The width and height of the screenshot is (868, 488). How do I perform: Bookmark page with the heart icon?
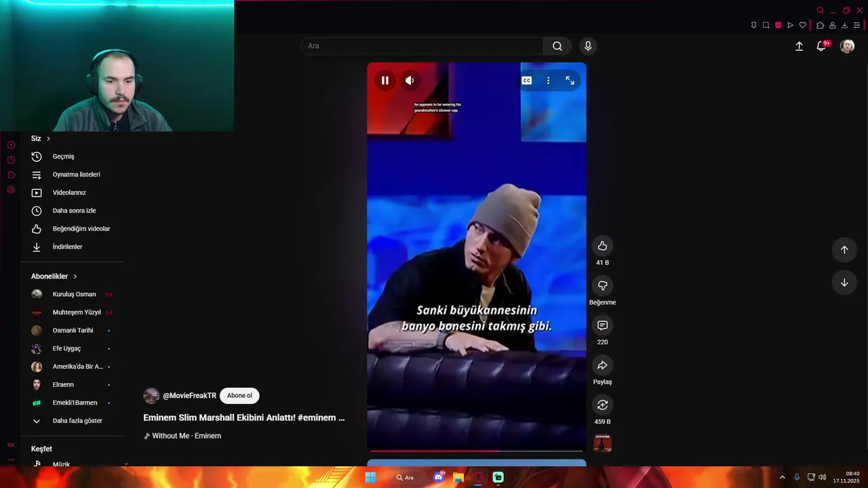click(802, 25)
